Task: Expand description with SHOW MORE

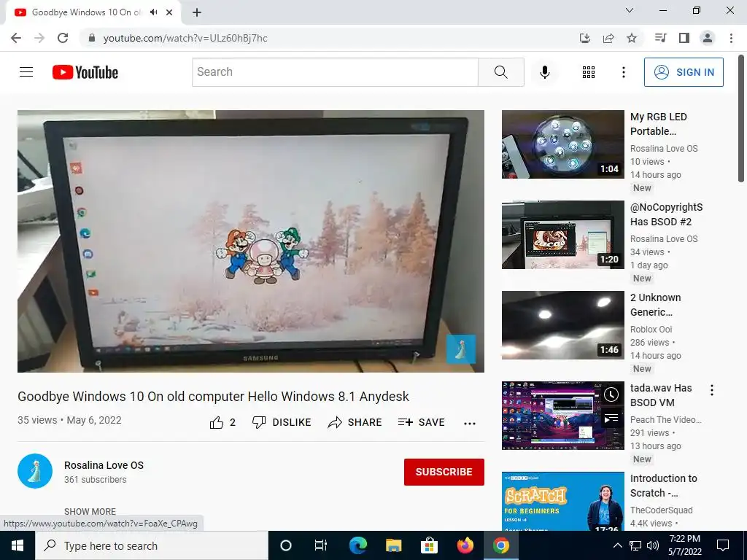Action: point(90,511)
